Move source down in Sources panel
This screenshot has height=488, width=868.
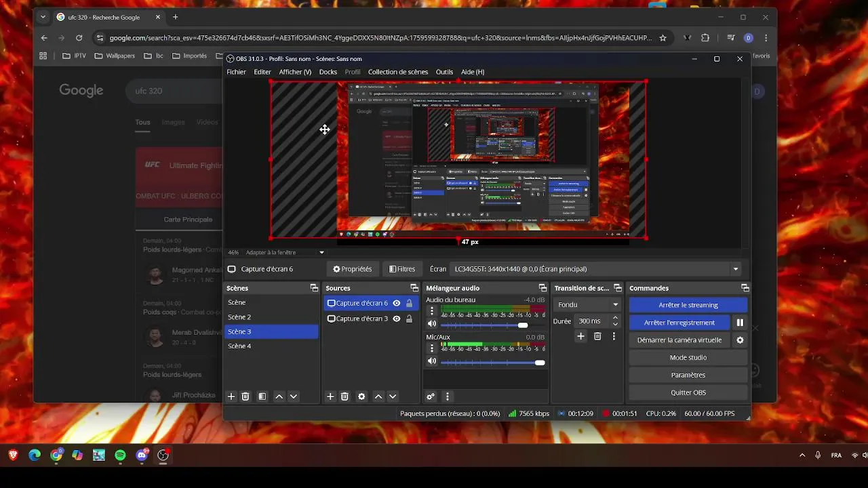[393, 396]
